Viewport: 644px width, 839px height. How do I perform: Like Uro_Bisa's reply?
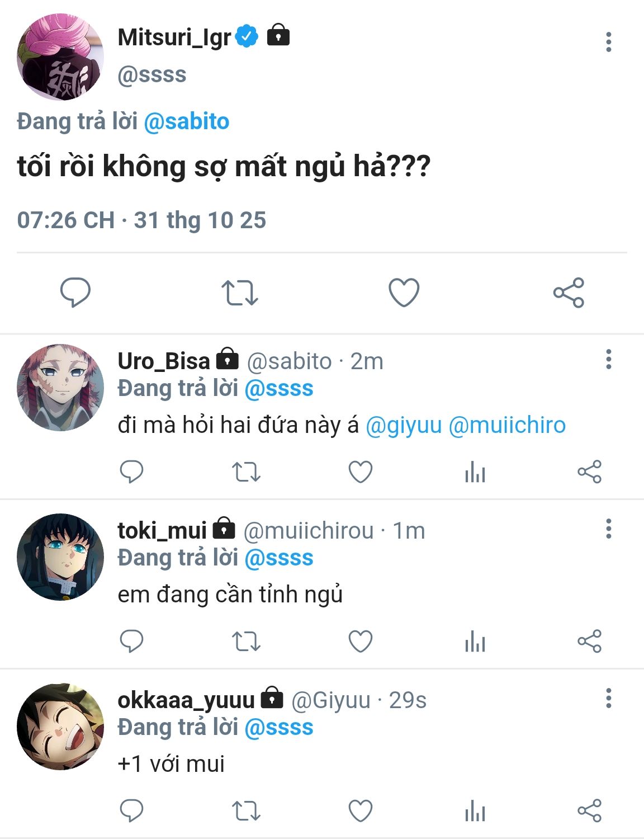pyautogui.click(x=361, y=472)
